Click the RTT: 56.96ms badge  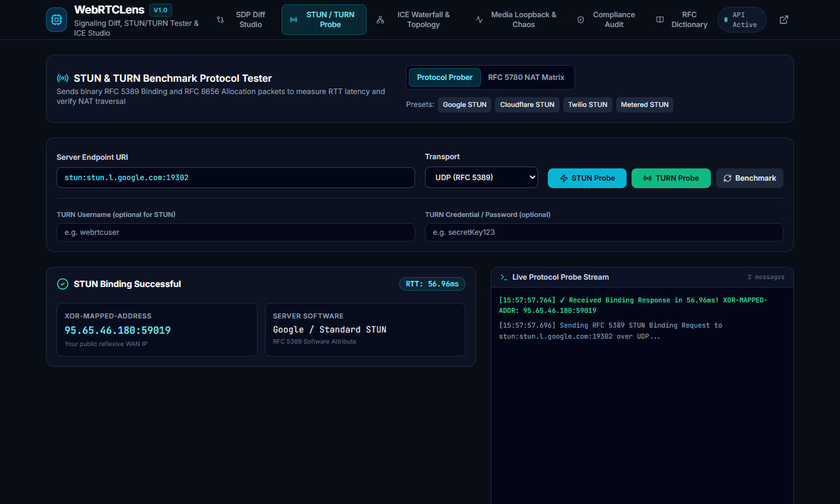click(432, 284)
